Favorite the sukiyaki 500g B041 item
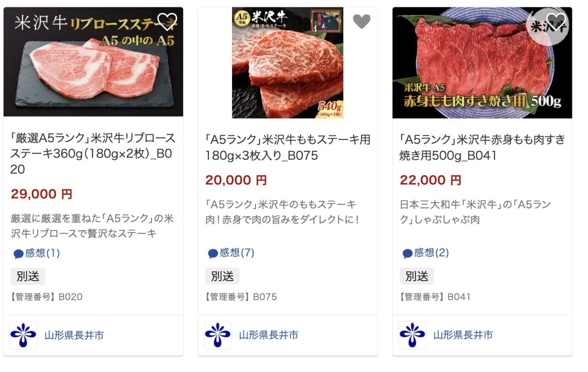Image resolution: width=588 pixels, height=372 pixels. (x=556, y=21)
